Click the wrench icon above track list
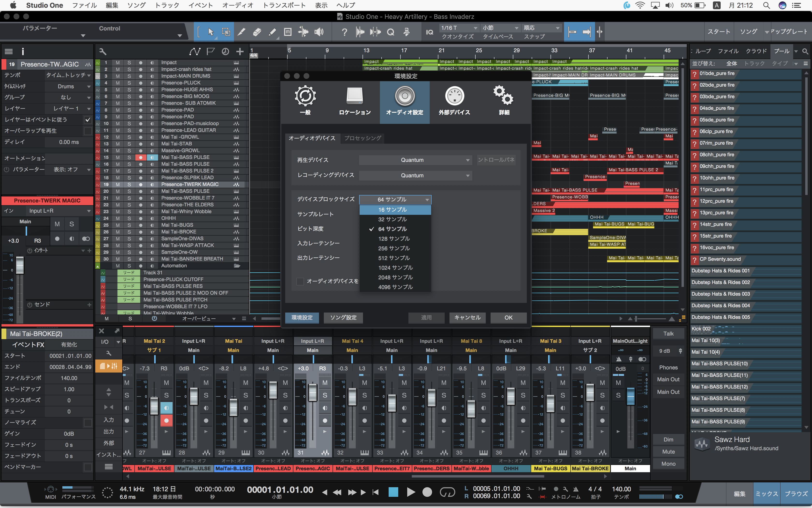812x508 pixels. tap(103, 51)
